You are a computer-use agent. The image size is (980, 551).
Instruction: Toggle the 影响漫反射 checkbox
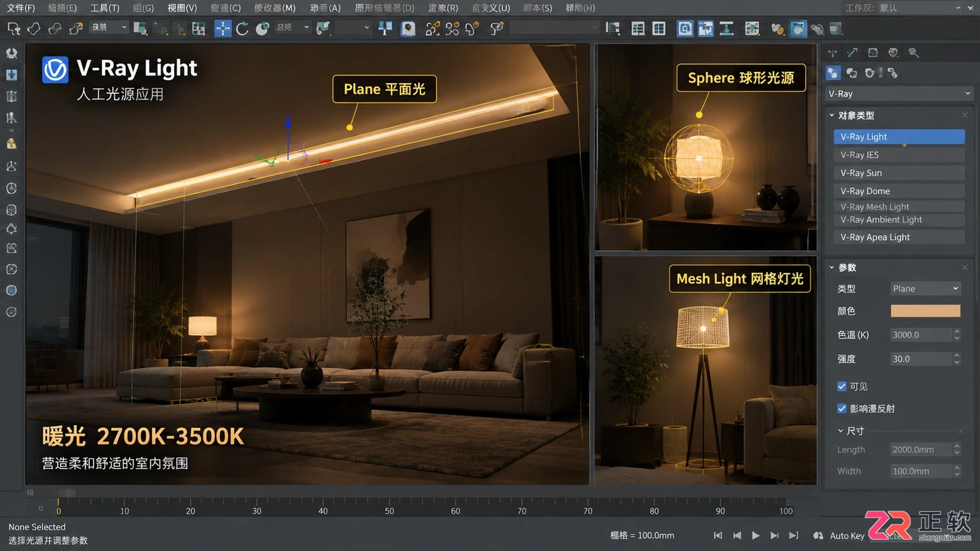(x=842, y=409)
